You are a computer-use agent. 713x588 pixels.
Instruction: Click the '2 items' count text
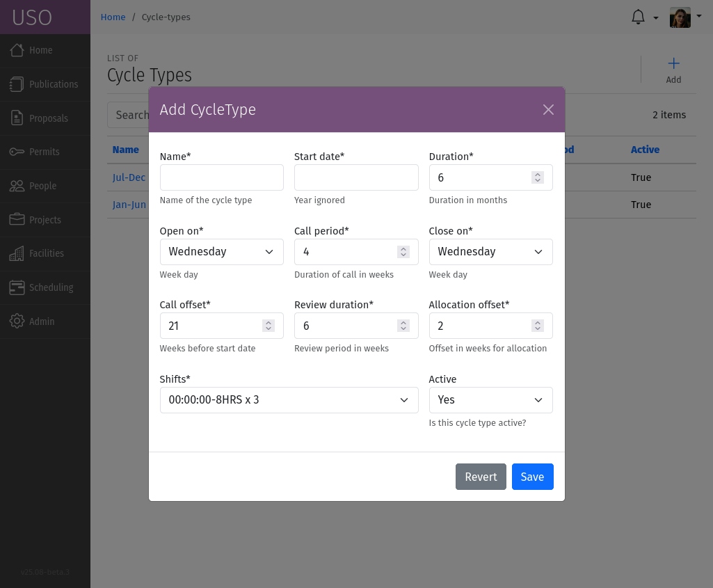click(x=669, y=115)
